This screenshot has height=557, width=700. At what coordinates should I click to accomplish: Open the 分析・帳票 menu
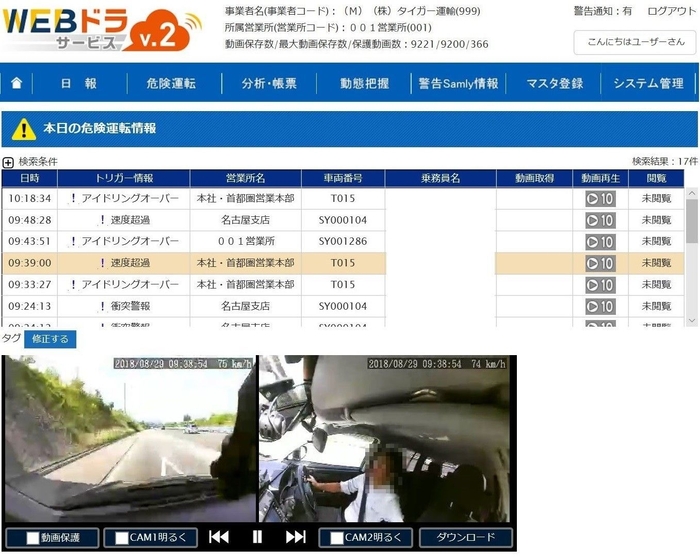(269, 84)
